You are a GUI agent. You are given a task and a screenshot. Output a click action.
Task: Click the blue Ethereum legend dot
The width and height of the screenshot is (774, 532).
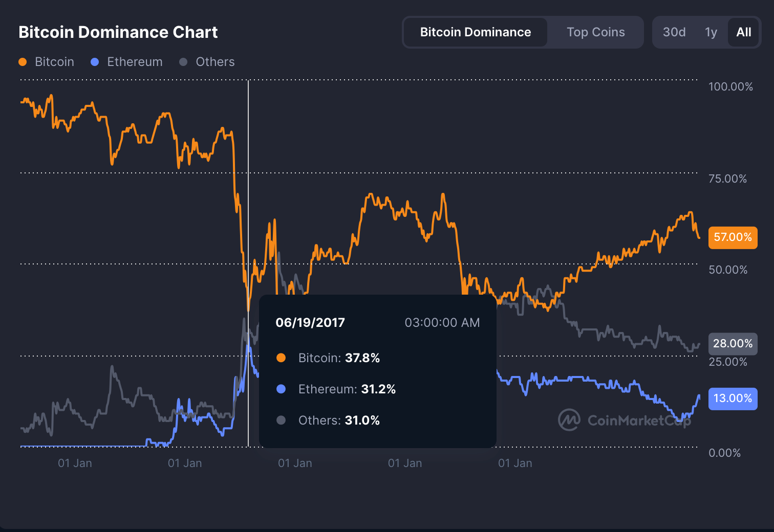pos(94,61)
